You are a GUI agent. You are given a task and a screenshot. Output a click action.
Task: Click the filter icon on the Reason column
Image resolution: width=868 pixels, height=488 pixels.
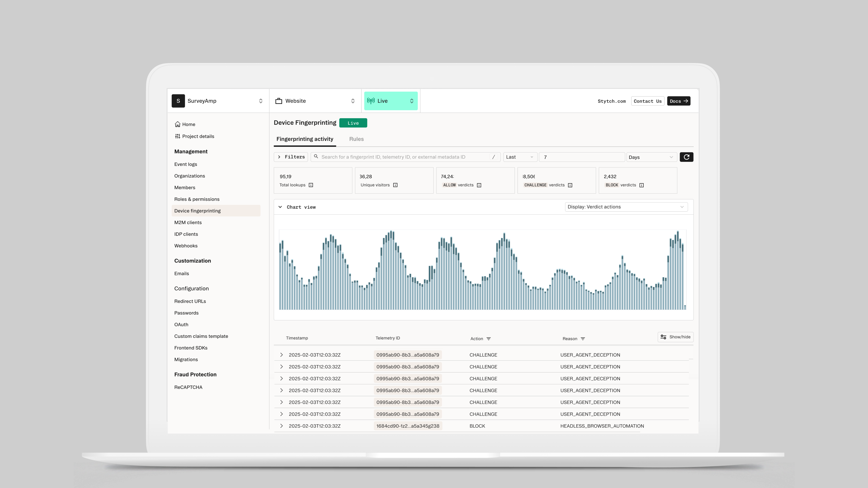point(583,339)
